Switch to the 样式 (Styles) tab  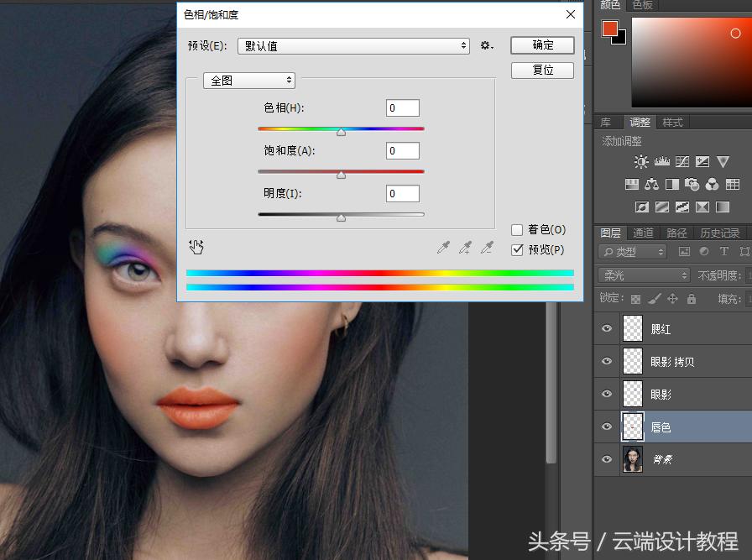point(672,123)
